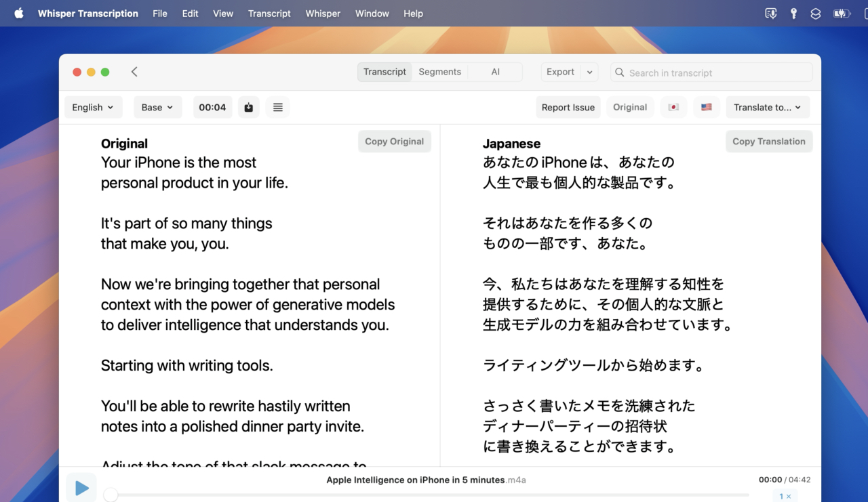Click the download/save icon next to 00:04
Viewport: 868px width, 502px height.
click(248, 107)
